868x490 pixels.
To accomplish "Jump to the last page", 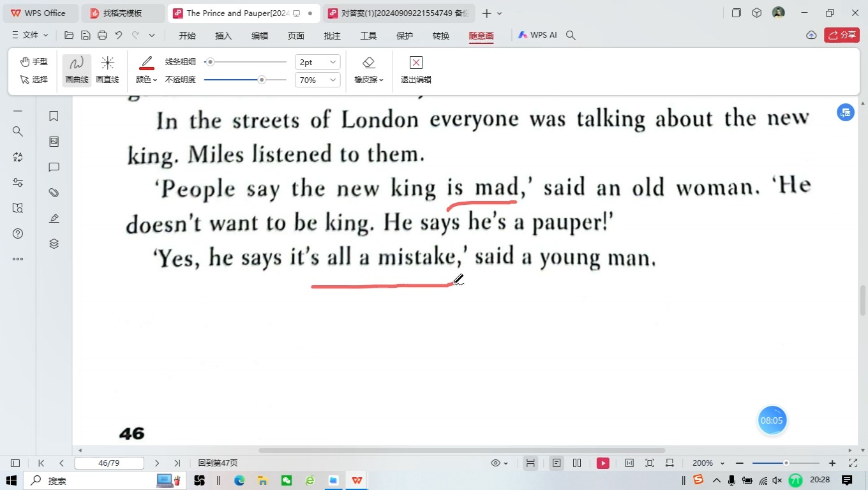I will [x=177, y=463].
